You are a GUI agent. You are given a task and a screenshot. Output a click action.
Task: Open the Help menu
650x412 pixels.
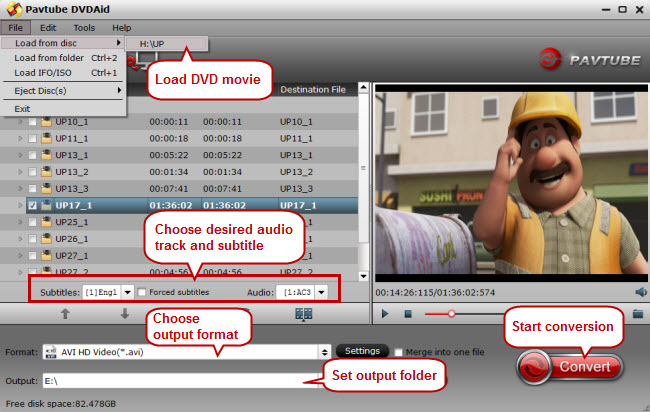tap(121, 28)
